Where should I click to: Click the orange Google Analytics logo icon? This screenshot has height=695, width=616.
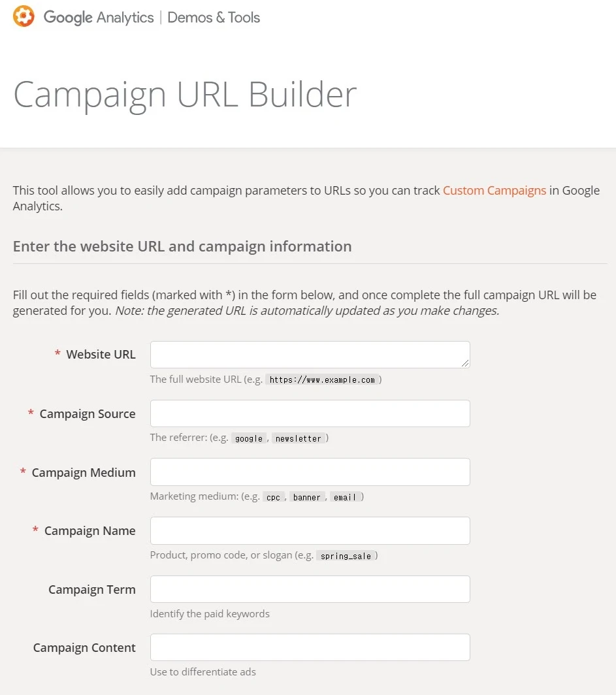[x=24, y=16]
